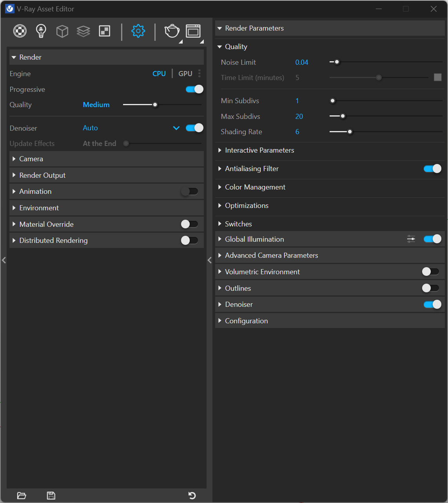Revert settings with the reset arrow icon
448x503 pixels.
point(192,496)
